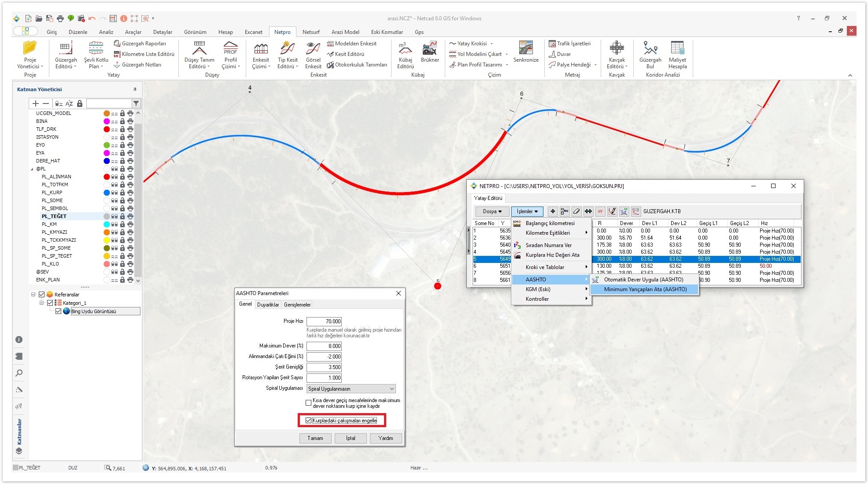Click the Trafik İşaretleri tool

[569, 44]
